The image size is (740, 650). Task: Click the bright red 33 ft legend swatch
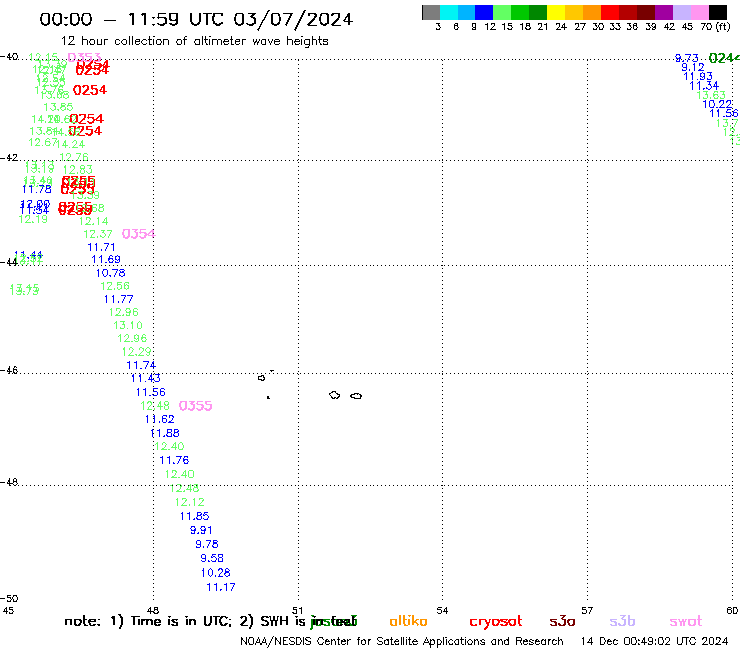coord(610,12)
